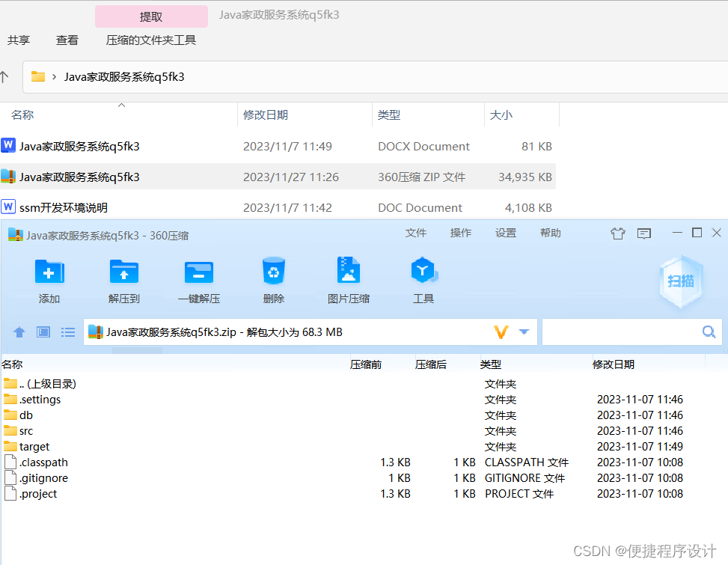Click the DOCX Document type cell

tap(423, 146)
